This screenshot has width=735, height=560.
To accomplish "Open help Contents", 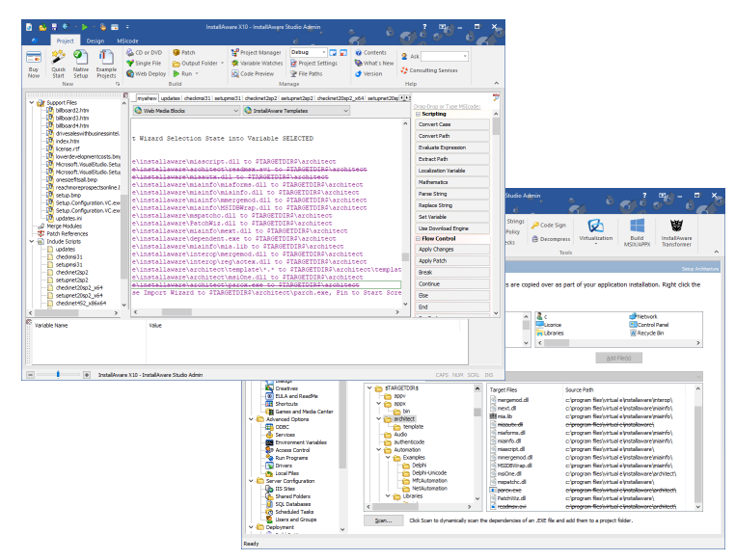I will 370,52.
